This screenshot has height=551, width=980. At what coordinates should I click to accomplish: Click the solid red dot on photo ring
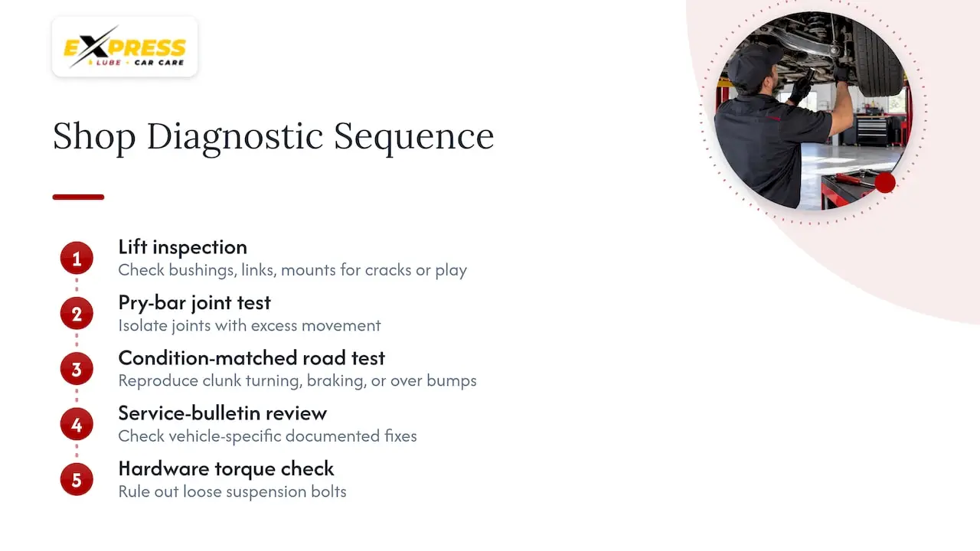tap(885, 182)
